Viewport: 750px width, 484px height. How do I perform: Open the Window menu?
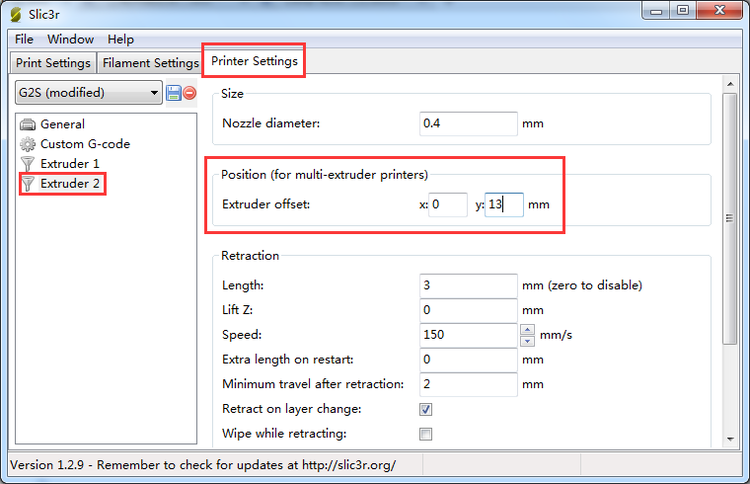(70, 39)
